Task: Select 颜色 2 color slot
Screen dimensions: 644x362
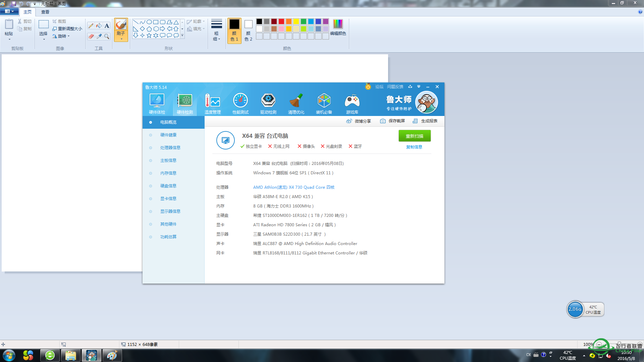Action: point(248,30)
